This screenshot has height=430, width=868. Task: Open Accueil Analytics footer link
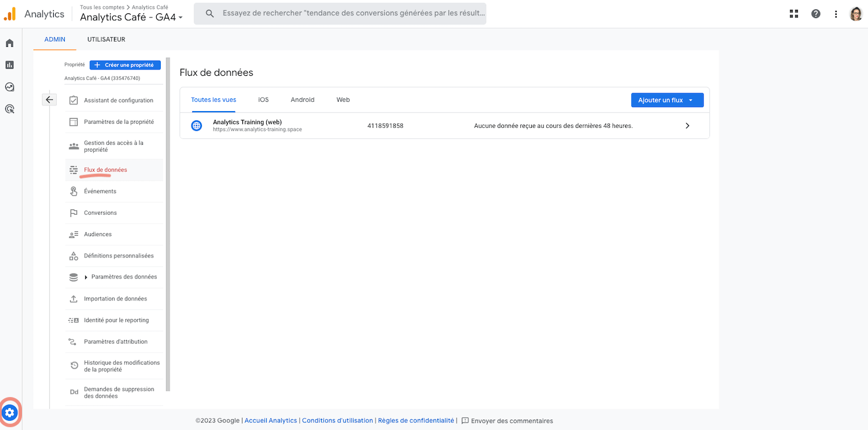tap(271, 421)
